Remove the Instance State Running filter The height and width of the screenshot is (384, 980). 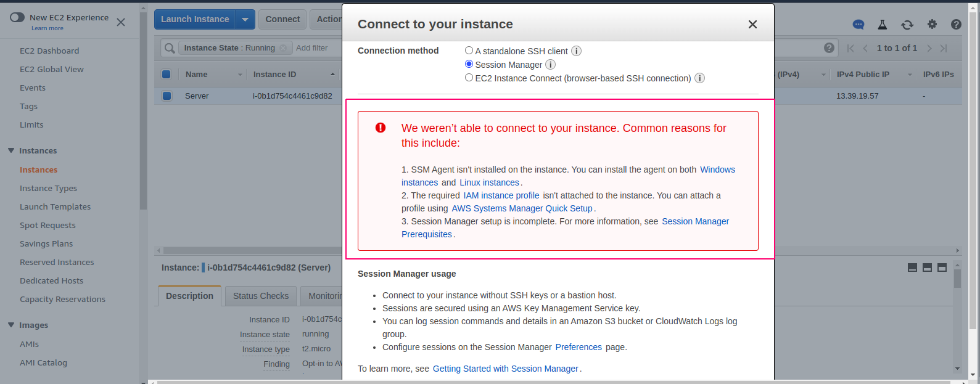(283, 48)
